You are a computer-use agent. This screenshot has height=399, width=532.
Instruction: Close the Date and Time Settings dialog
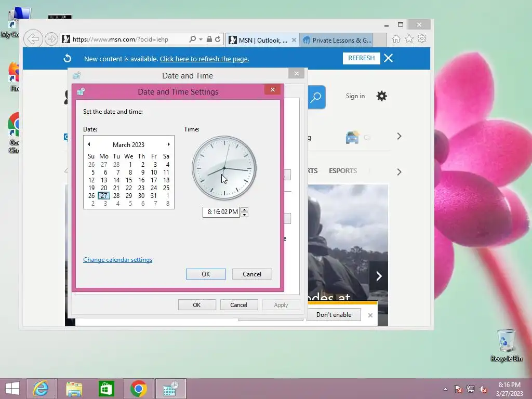coord(273,90)
